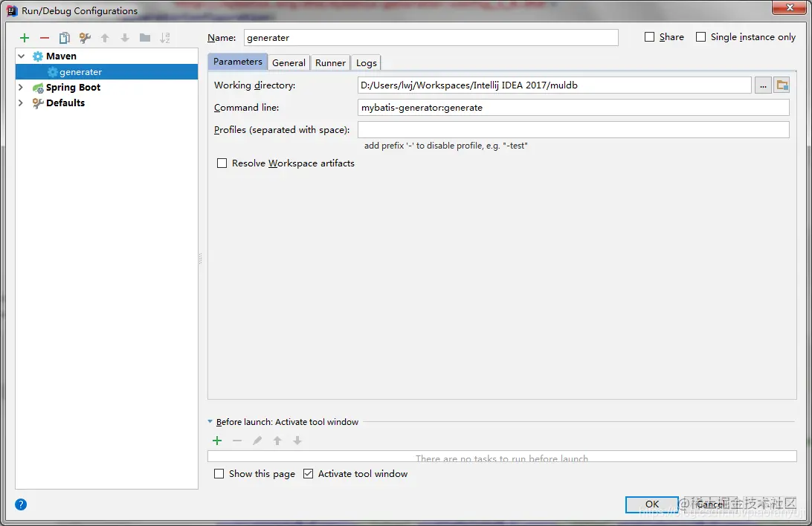Close the Run/Debug Configurations dialog

coord(790,7)
